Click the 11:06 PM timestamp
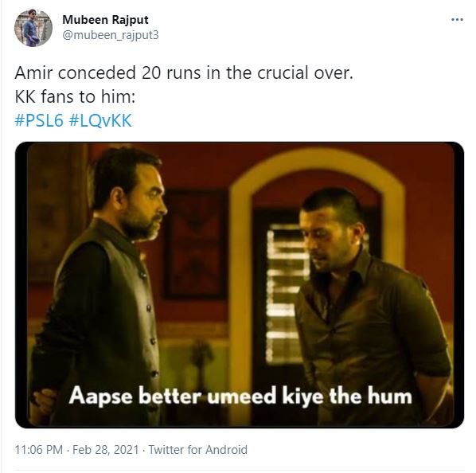476x473 pixels. (x=38, y=450)
